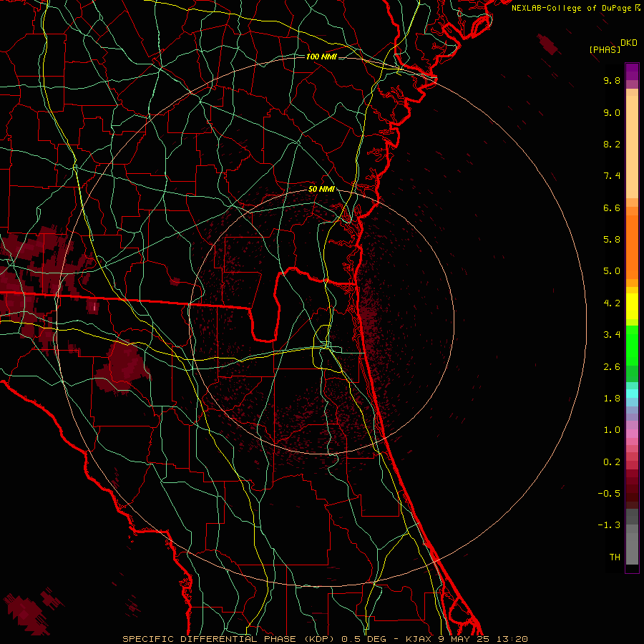This screenshot has height=644, width=644.
Task: Pick the peach segment of the color bar
Action: click(632, 147)
